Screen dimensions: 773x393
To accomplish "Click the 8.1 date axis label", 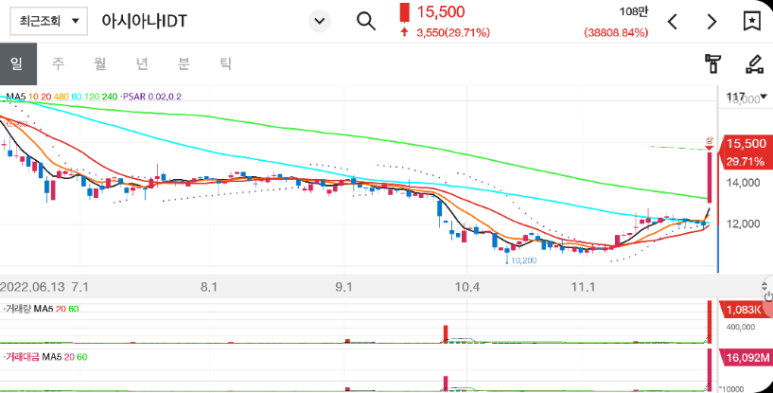I will pyautogui.click(x=209, y=287).
